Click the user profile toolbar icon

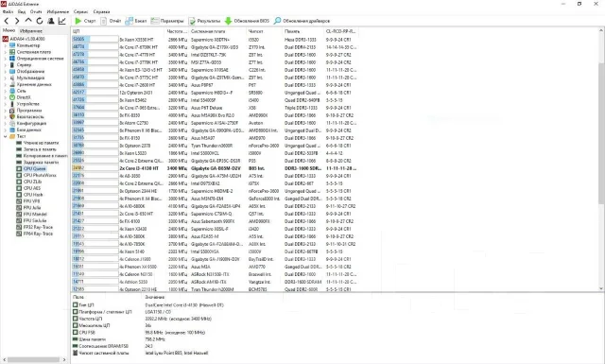pos(50,21)
